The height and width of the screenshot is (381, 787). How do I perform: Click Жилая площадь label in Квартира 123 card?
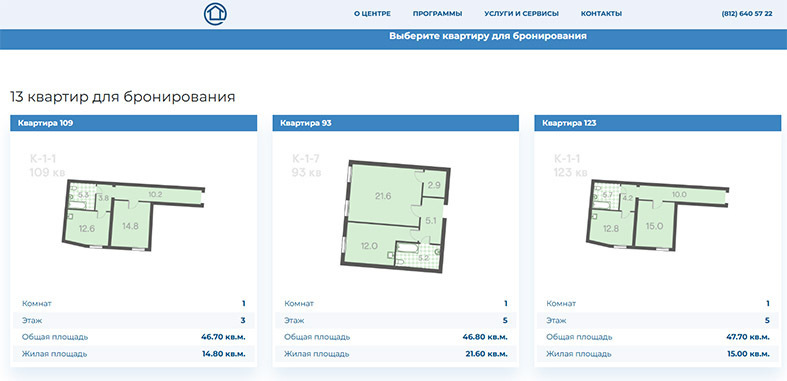click(x=579, y=354)
